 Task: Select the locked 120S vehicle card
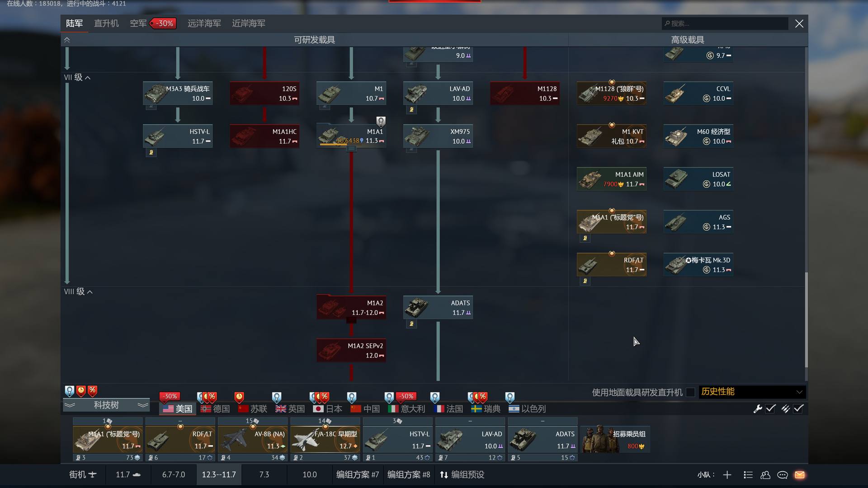point(264,93)
